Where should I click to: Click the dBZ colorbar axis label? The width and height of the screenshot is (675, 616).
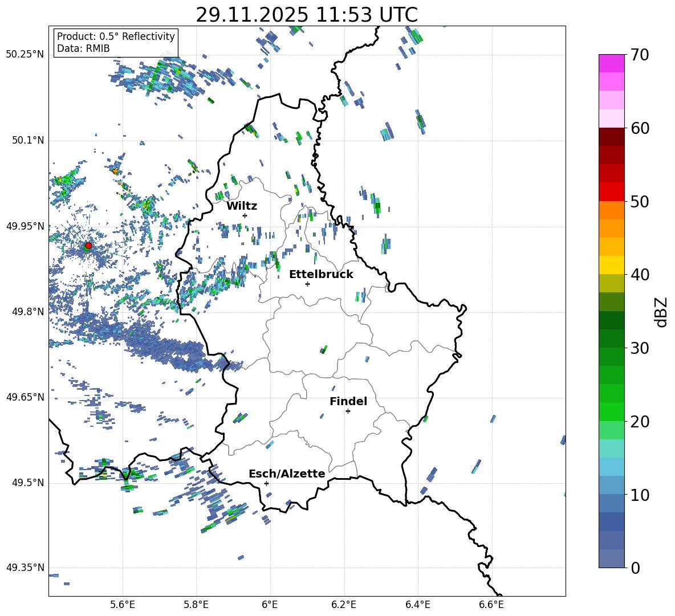point(661,312)
